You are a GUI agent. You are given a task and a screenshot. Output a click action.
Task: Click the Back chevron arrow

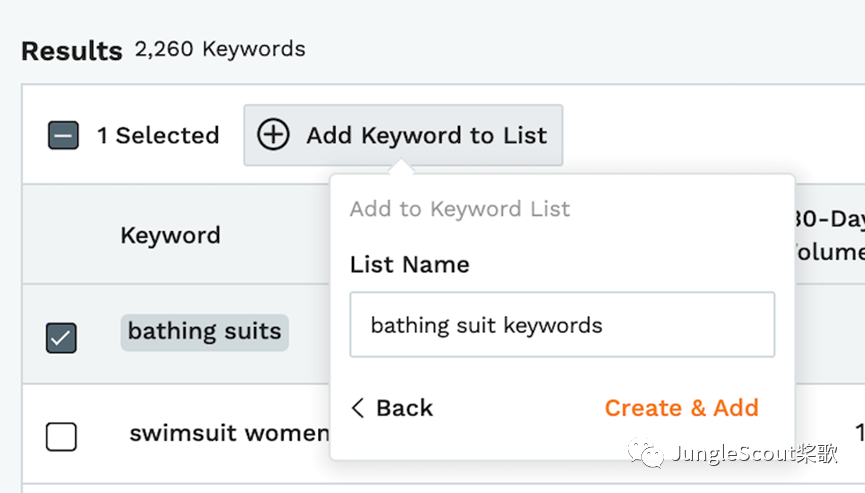pyautogui.click(x=358, y=408)
